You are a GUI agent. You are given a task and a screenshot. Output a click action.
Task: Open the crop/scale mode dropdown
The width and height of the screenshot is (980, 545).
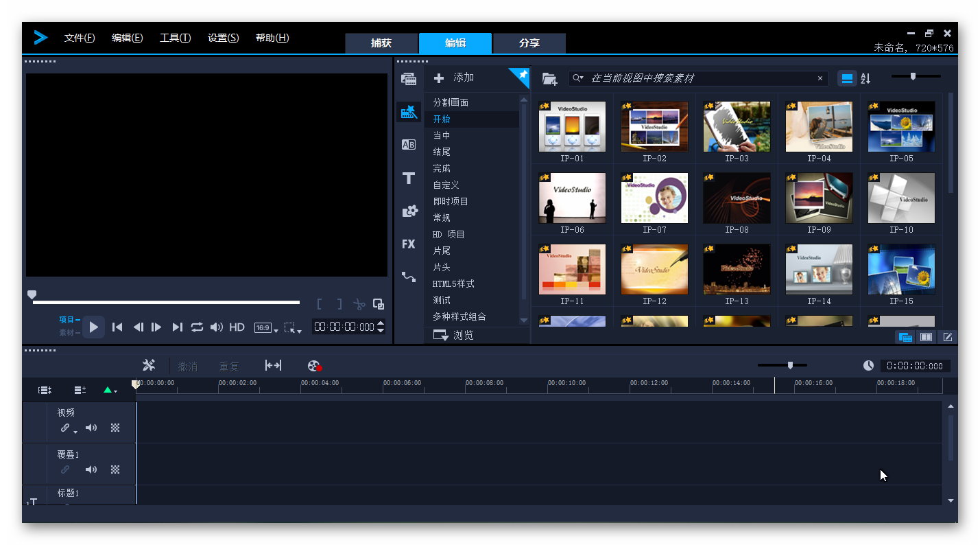click(293, 328)
